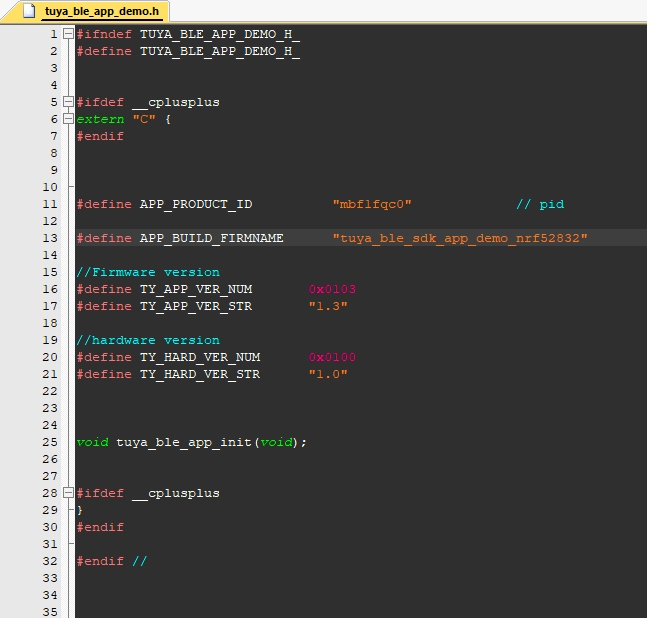Screen dimensions: 647x618
Task: Click the TY_APP_VER_STR macro name
Action: pos(196,306)
